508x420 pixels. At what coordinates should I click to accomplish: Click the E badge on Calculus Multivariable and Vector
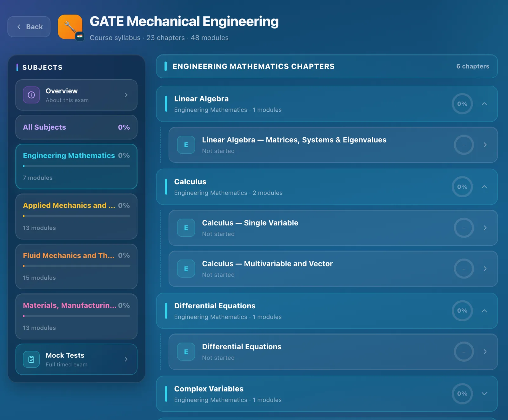[x=186, y=269]
